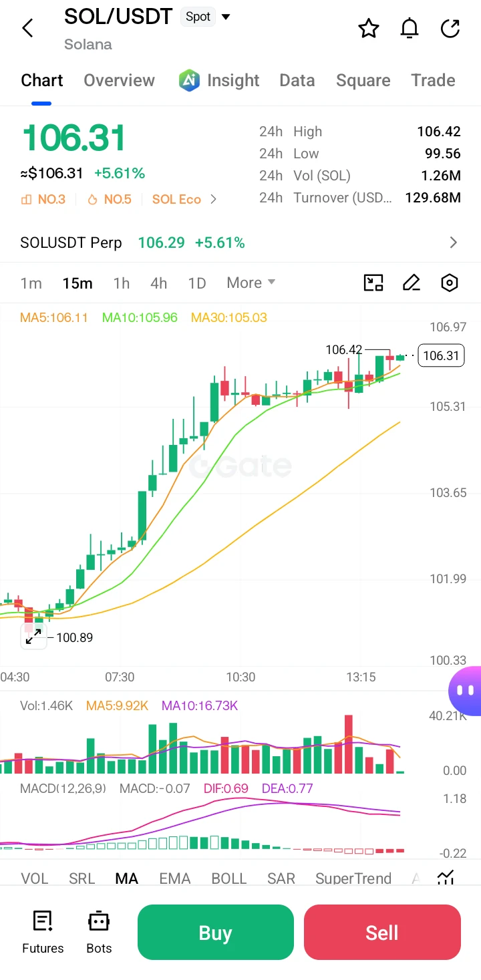
Task: Toggle the SAR indicator
Action: (281, 878)
